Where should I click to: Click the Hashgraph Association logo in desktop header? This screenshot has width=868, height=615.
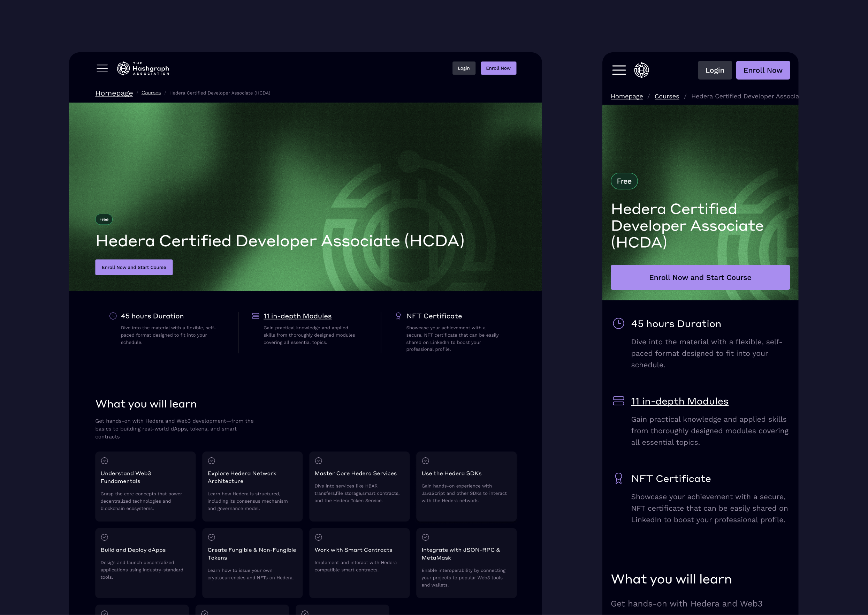tap(143, 68)
